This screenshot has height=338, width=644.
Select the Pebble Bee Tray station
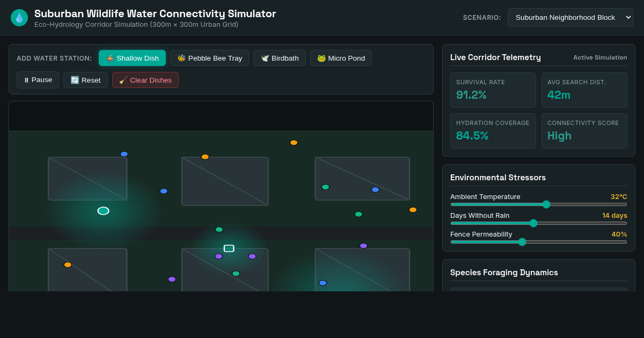coord(209,58)
